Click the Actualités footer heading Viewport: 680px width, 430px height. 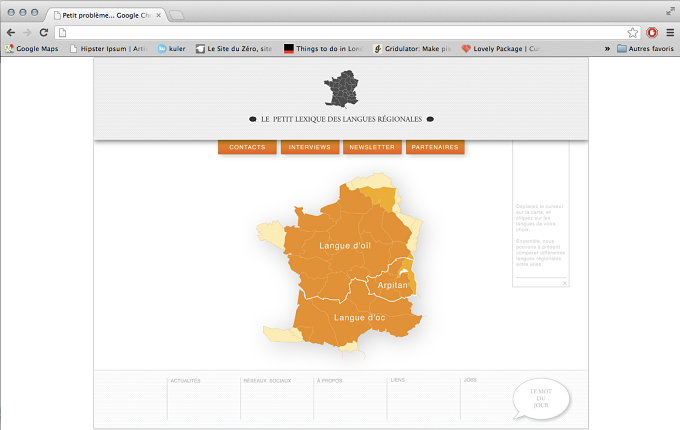[x=186, y=381]
